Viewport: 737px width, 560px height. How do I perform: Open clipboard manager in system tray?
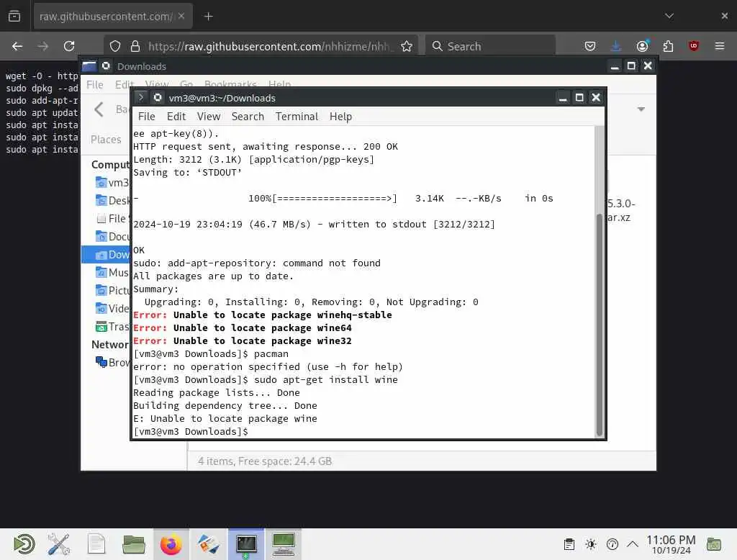569,544
